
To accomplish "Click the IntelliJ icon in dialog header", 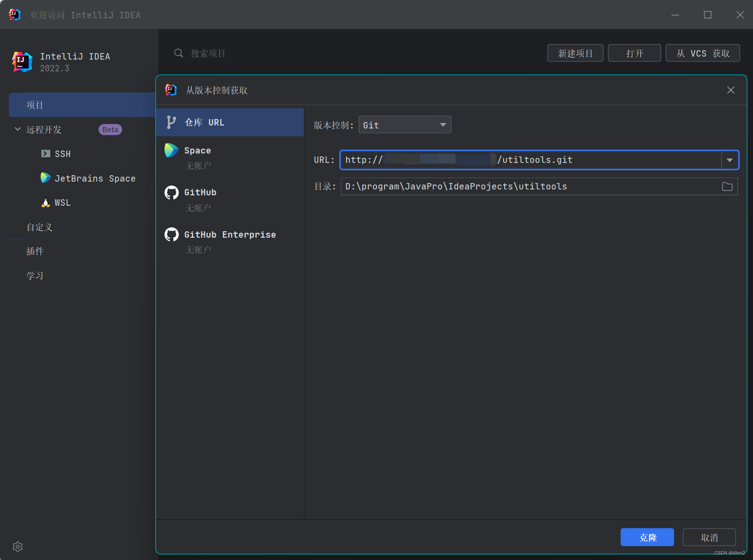I will pyautogui.click(x=171, y=90).
